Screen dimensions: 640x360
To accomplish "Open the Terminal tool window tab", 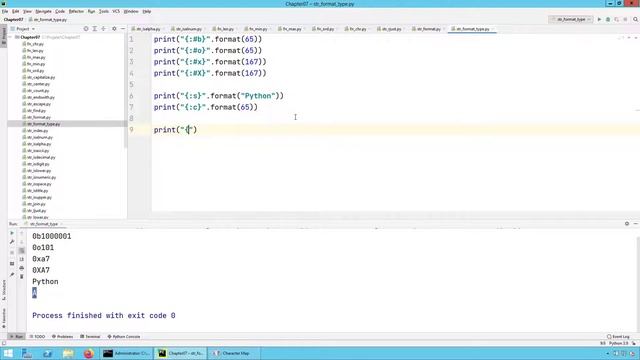I will point(90,337).
